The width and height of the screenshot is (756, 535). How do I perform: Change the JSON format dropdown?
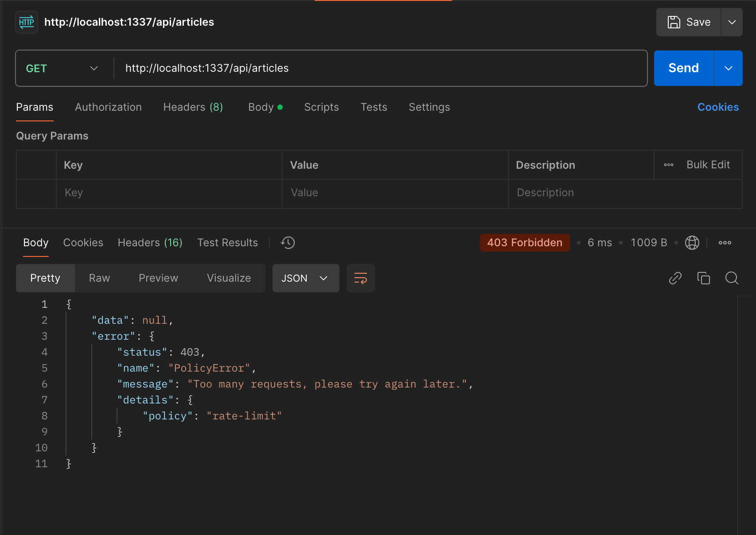(x=306, y=278)
